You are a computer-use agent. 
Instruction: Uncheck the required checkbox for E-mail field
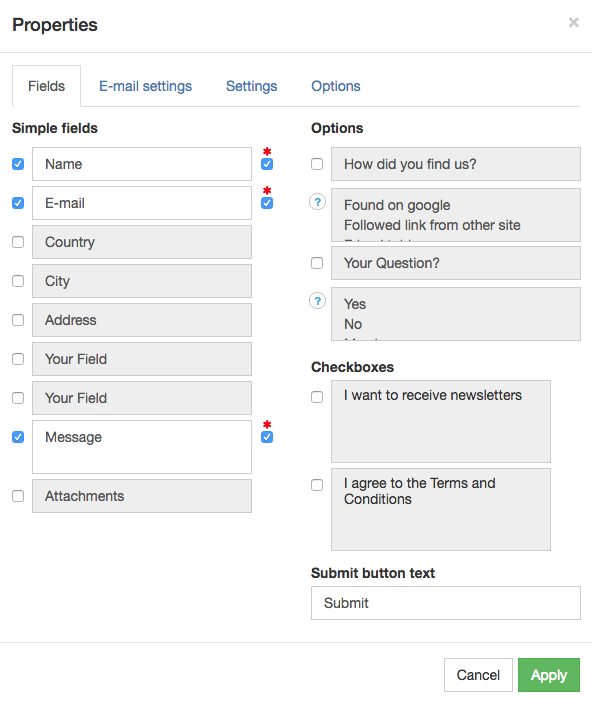tap(267, 203)
